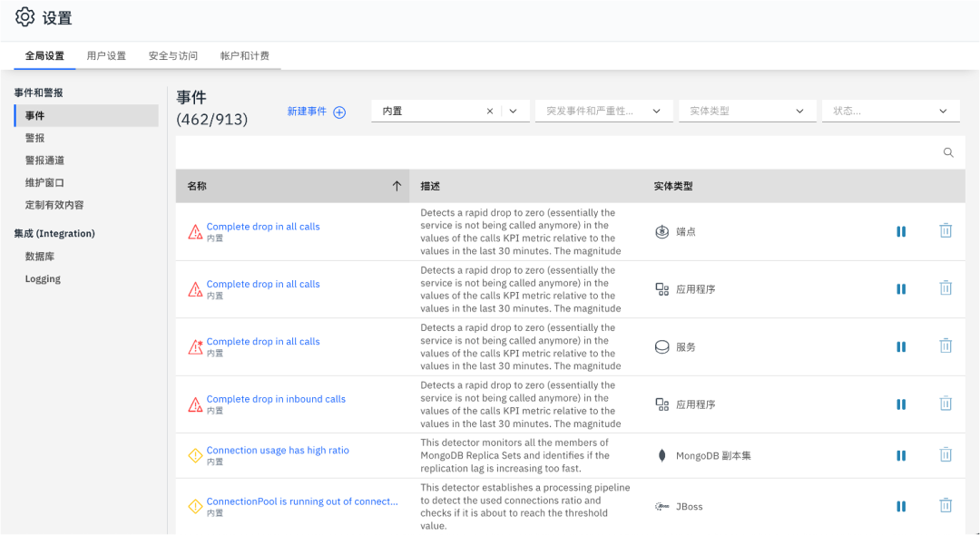Expand the 突发事件和严重性 dropdown
Screen dimensions: 980x535
[x=656, y=110]
